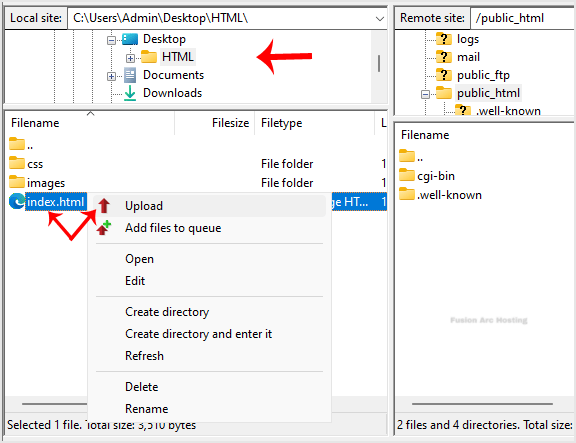Collapse the Desktop tree node
This screenshot has height=443, width=576.
(111, 40)
